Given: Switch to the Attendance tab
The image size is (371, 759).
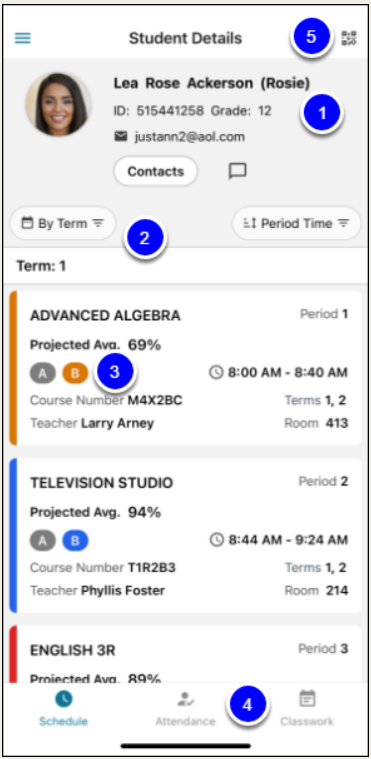Looking at the screenshot, I should 185,707.
